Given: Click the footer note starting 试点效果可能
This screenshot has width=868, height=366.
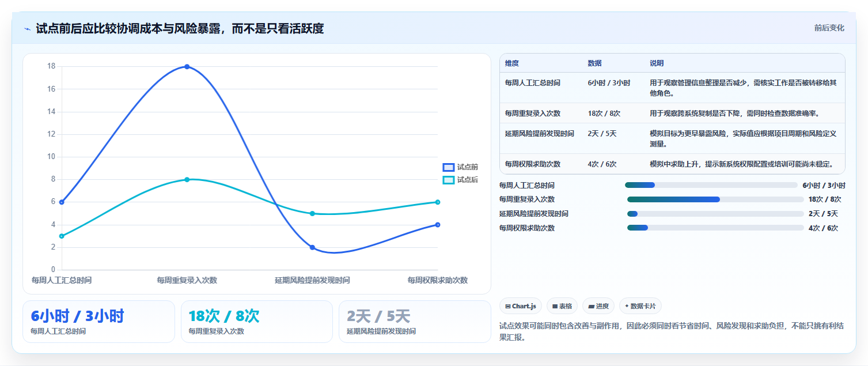Looking at the screenshot, I should pyautogui.click(x=672, y=331).
